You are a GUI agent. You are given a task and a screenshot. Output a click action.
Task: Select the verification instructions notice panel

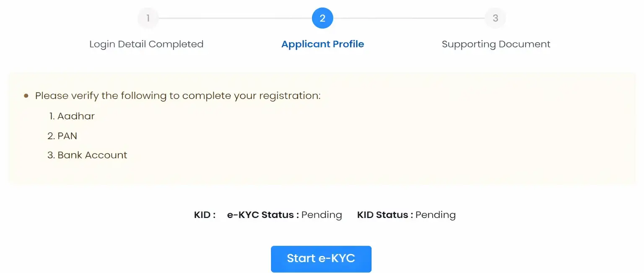(x=322, y=127)
